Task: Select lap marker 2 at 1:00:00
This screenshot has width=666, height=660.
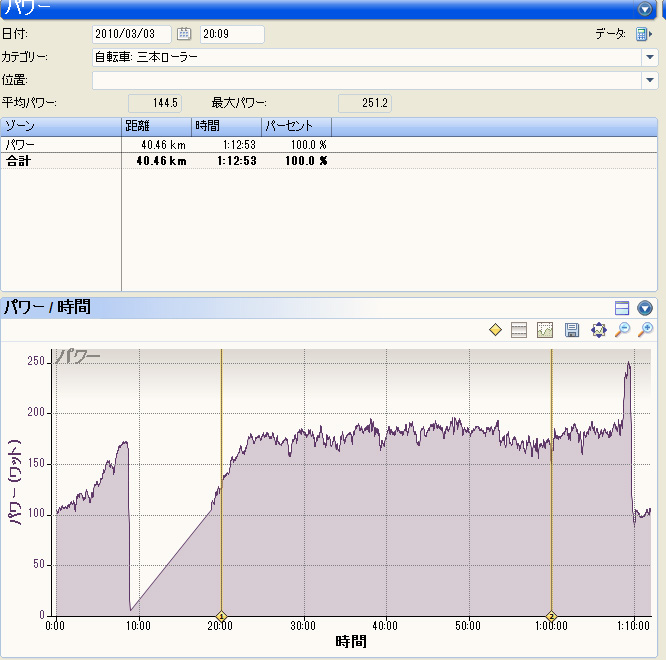Action: (x=551, y=616)
